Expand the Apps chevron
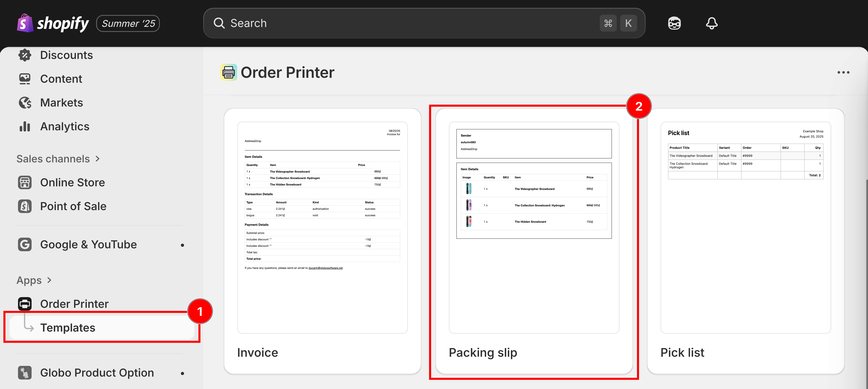 coord(50,280)
